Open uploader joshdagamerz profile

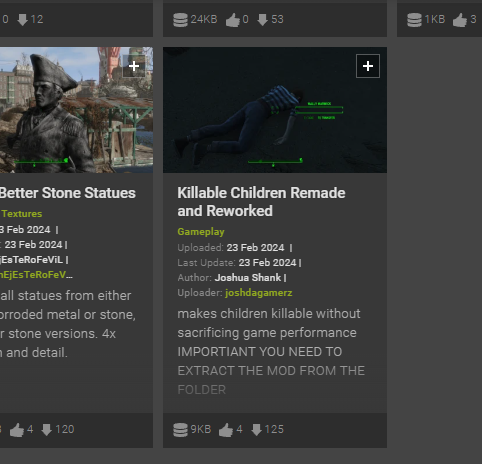(x=258, y=293)
